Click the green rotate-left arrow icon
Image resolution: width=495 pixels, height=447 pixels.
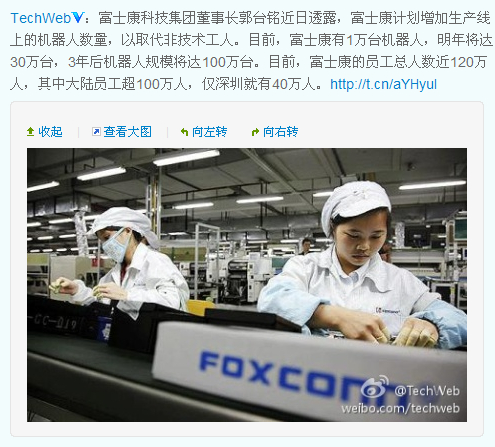click(x=184, y=132)
